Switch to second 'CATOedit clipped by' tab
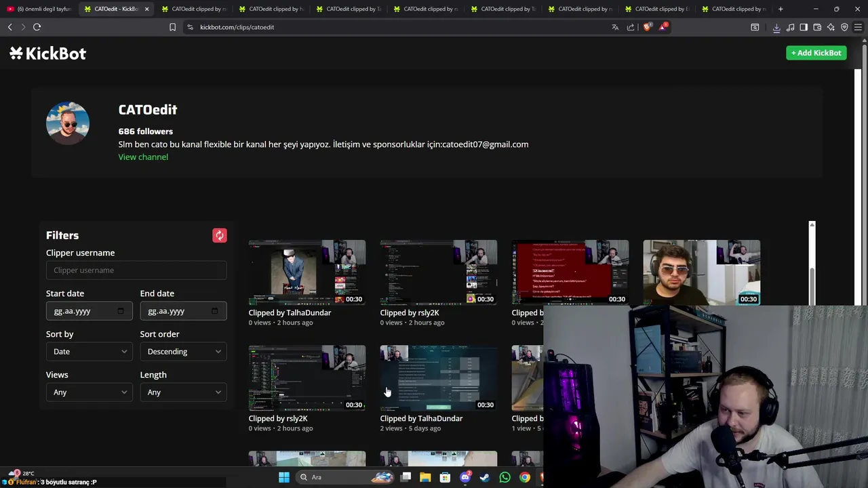This screenshot has height=488, width=868. click(x=271, y=9)
